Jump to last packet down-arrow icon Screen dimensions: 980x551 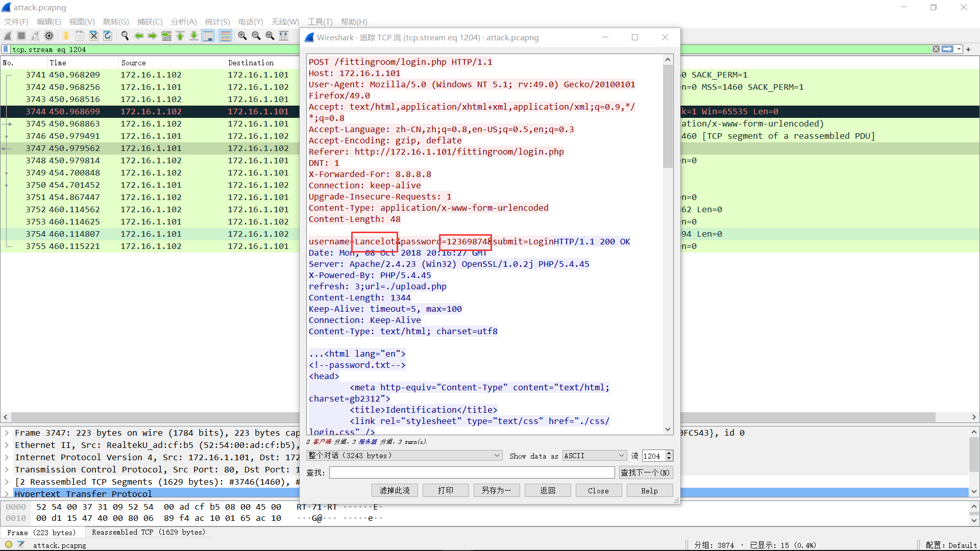point(193,36)
